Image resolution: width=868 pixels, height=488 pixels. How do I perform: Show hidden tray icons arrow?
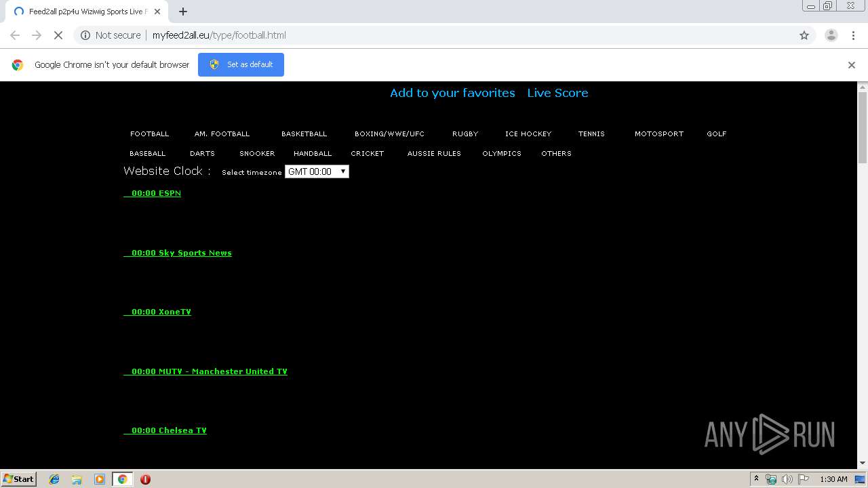point(756,479)
